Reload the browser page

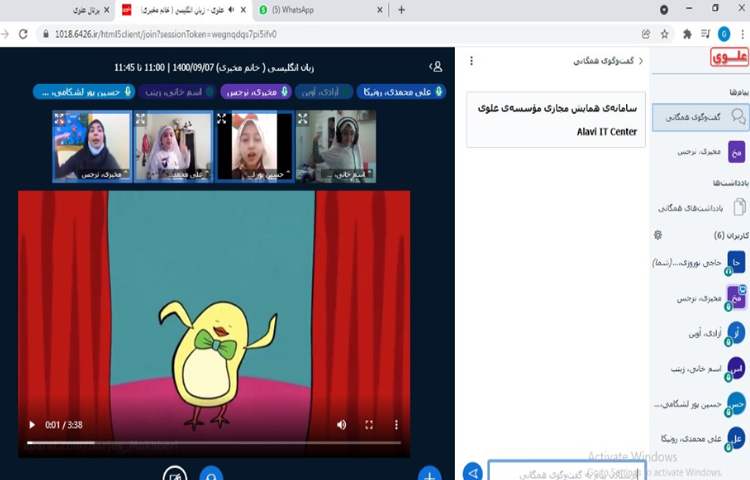pyautogui.click(x=23, y=34)
